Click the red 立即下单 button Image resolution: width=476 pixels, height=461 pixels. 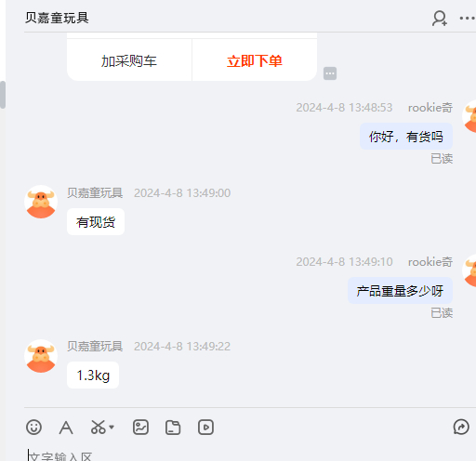(x=255, y=60)
